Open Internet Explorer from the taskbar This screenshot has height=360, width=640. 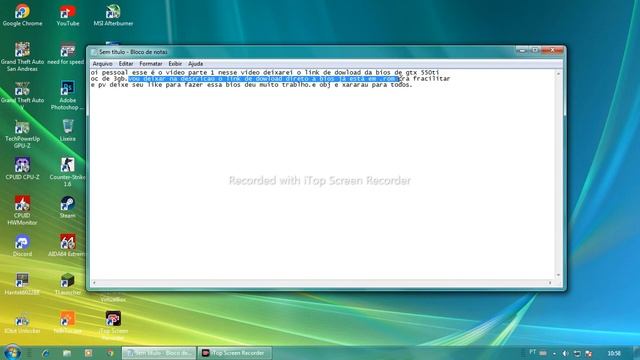tap(45, 353)
